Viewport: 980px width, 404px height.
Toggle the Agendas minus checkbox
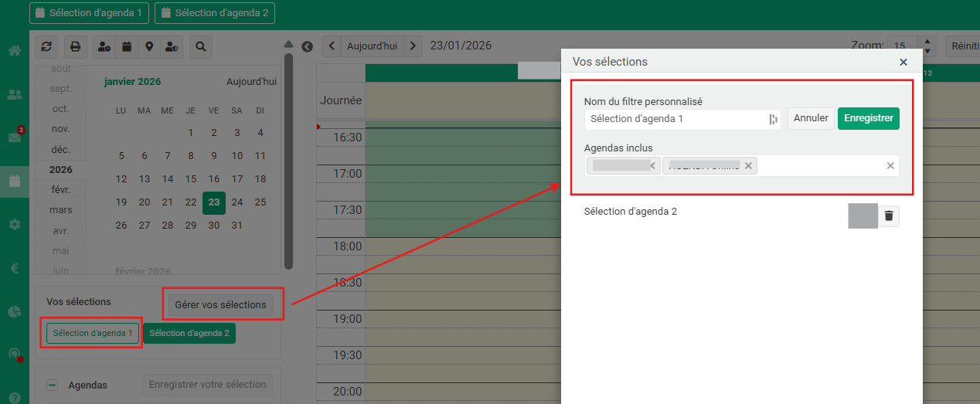coord(53,385)
